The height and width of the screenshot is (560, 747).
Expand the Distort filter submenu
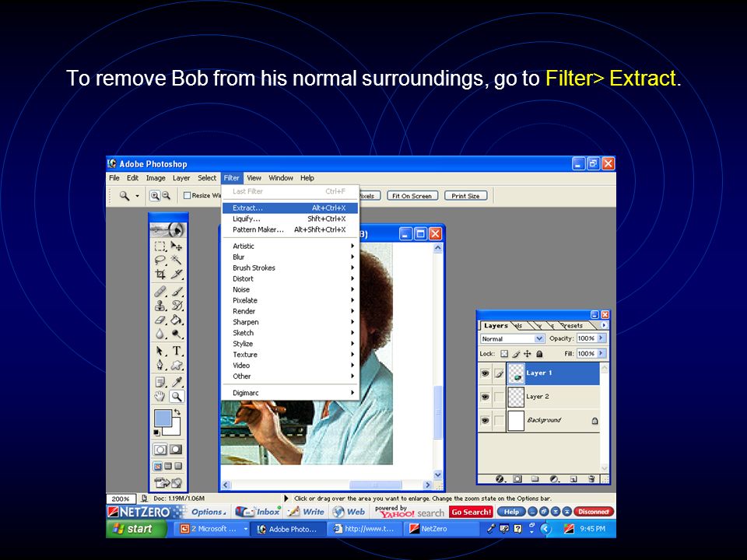point(289,278)
